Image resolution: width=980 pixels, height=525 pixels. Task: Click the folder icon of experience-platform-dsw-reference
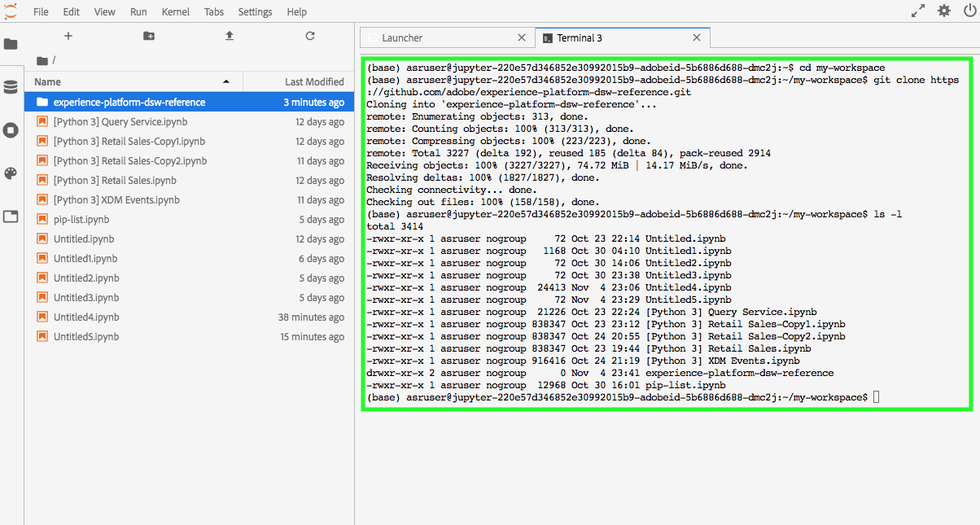click(x=42, y=103)
